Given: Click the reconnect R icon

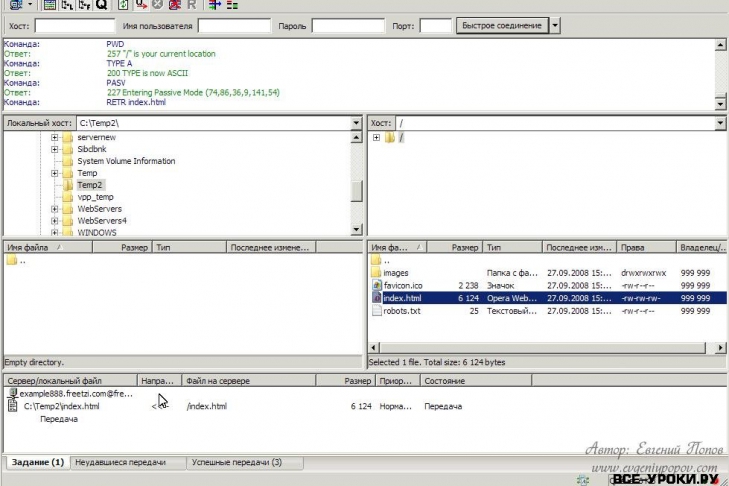Looking at the screenshot, I should (192, 5).
